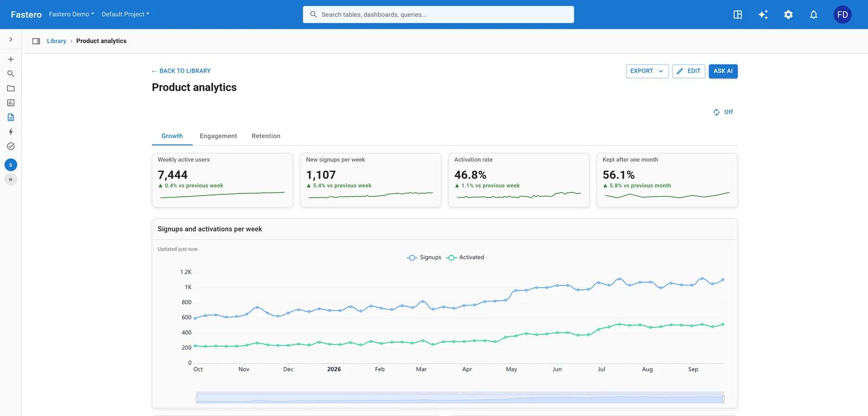This screenshot has width=868, height=416.
Task: Switch to the Retention tab
Action: [x=266, y=136]
